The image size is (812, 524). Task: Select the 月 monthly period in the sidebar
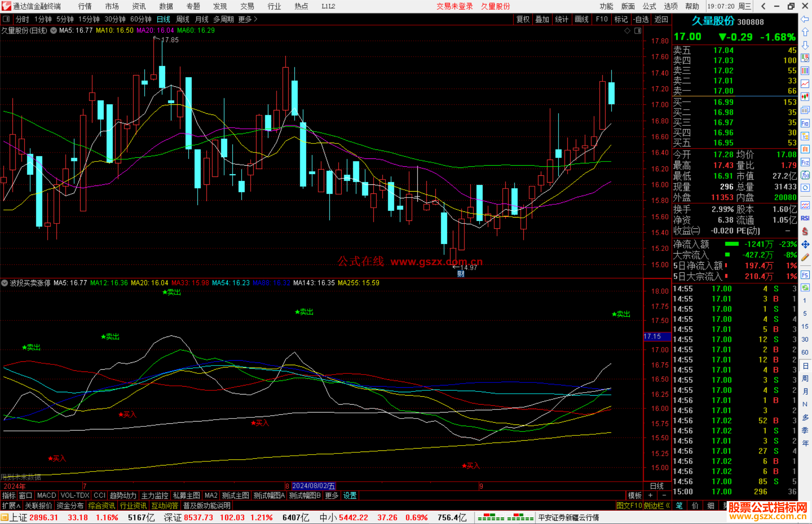[805, 391]
